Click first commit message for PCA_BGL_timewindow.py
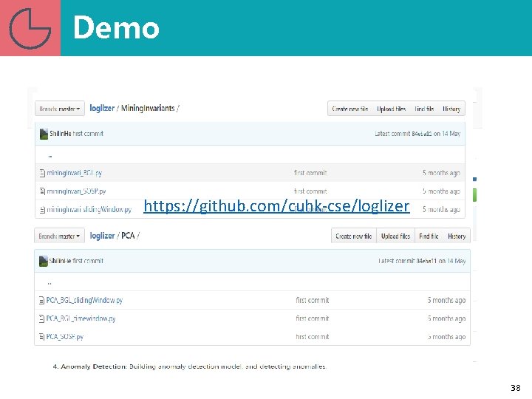This screenshot has height=399, width=532. click(312, 318)
